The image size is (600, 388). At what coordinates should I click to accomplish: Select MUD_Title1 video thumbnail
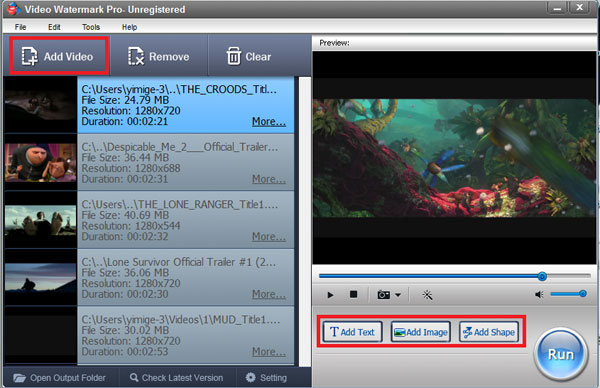40,335
